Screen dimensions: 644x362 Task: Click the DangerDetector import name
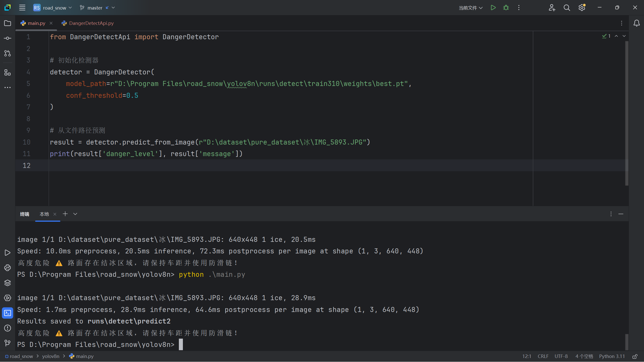(x=190, y=37)
